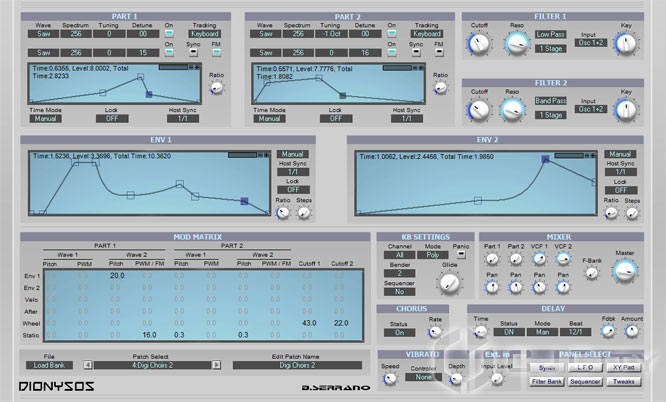The image size is (666, 402).
Task: Click the Mixer F-Bank knob
Action: pos(592,273)
